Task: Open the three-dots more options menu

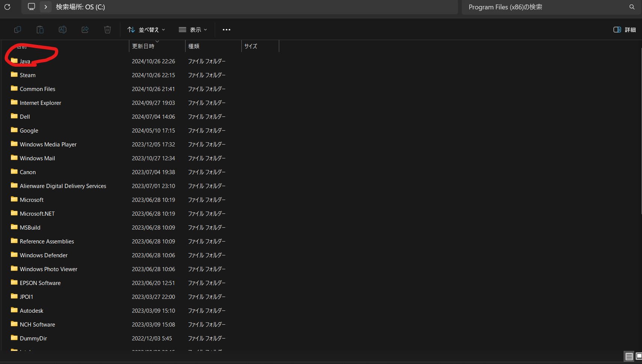Action: [226, 30]
